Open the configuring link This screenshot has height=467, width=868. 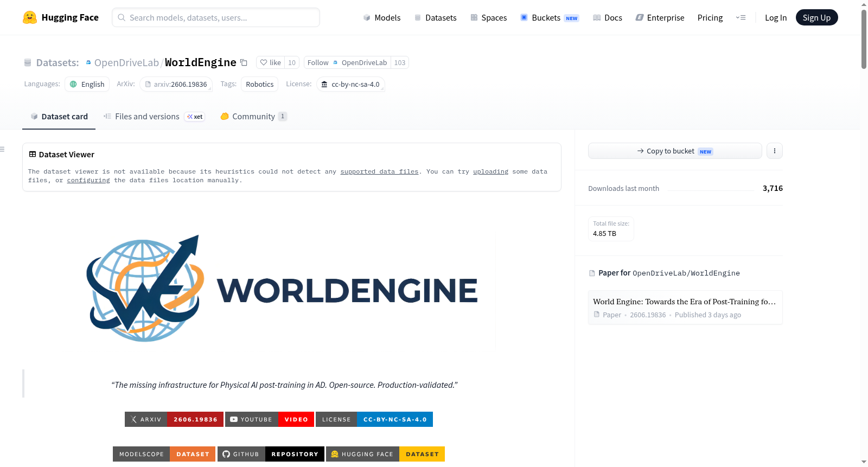pos(88,180)
